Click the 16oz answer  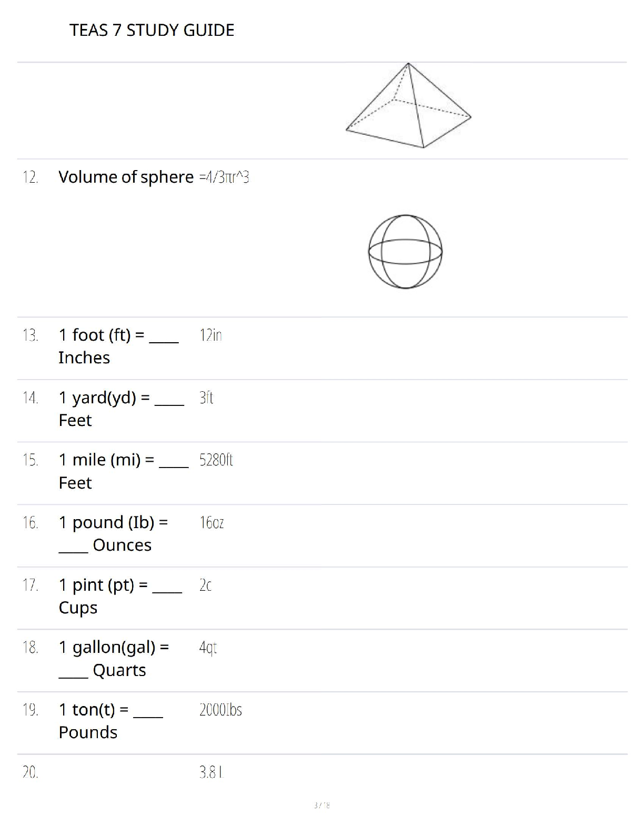[x=212, y=523]
